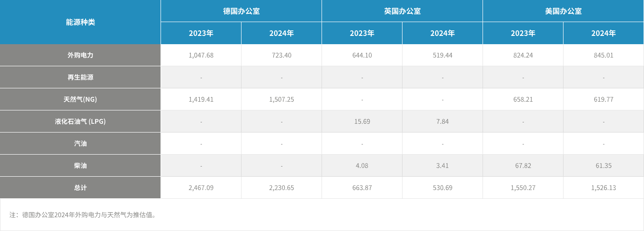Select the 德国办公室 header cell
The image size is (644, 231).
click(x=241, y=11)
